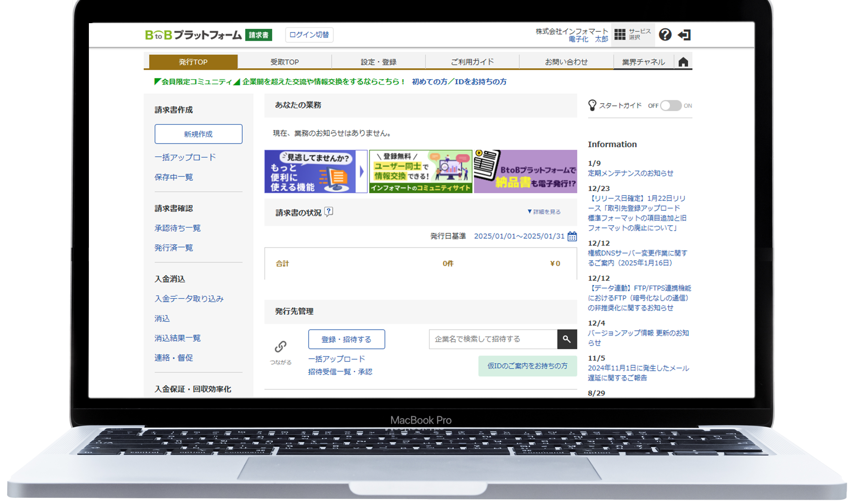
Task: Click the help question mark icon
Action: pos(665,34)
